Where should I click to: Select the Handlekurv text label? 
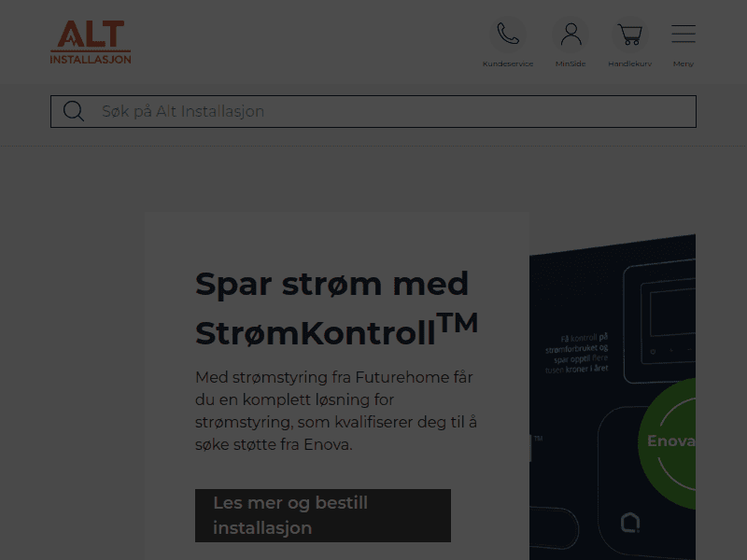tap(629, 63)
